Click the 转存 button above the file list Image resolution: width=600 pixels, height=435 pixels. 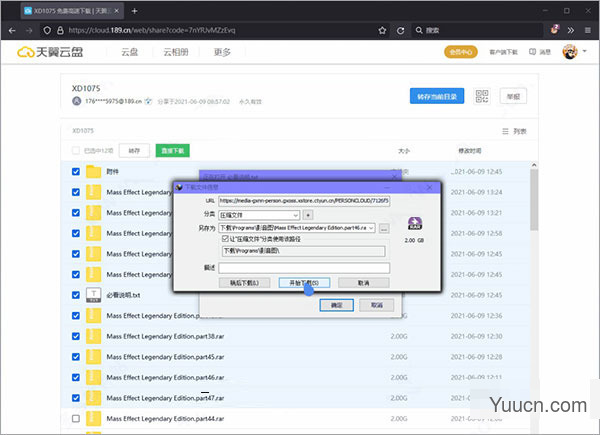click(134, 150)
